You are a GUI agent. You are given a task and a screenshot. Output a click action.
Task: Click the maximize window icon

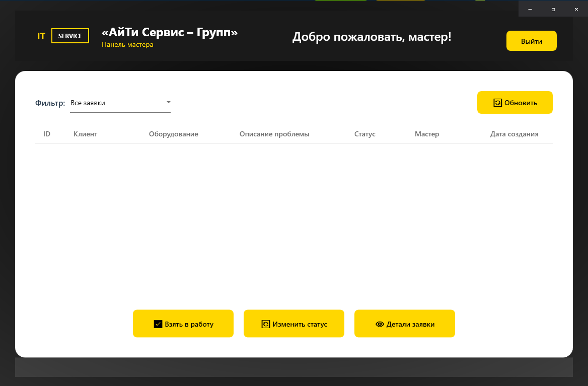tap(552, 9)
